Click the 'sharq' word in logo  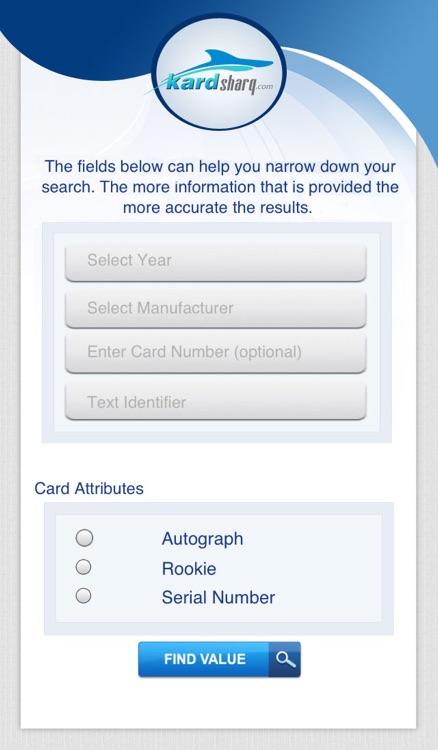coord(237,85)
